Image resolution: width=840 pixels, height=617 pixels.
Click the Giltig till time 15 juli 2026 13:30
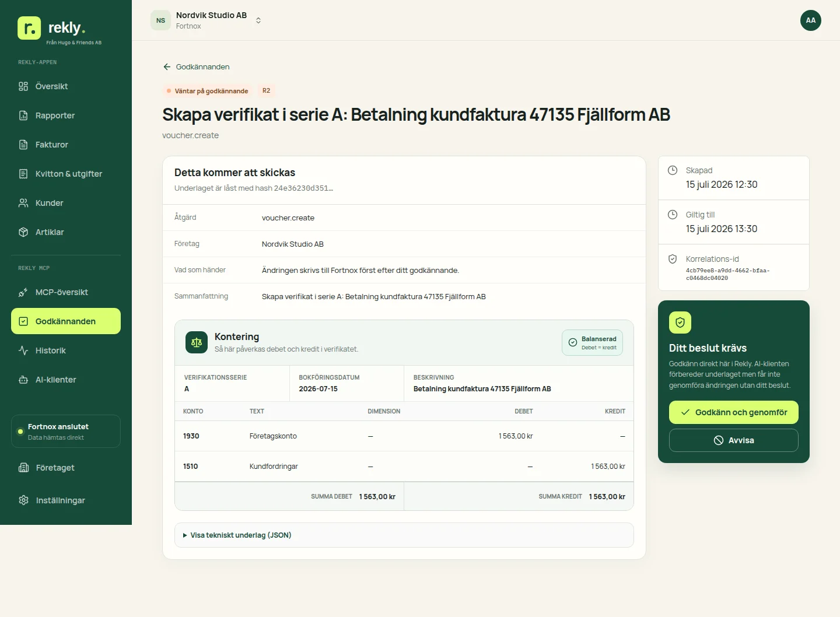pyautogui.click(x=722, y=229)
